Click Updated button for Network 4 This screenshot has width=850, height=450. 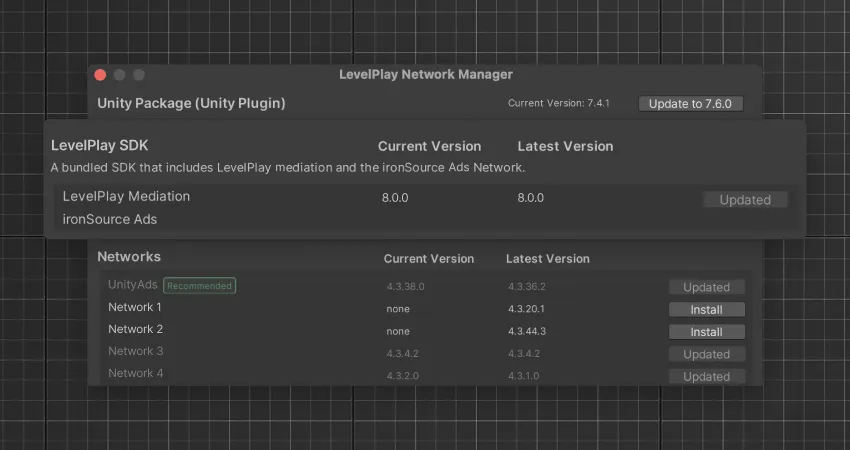click(x=706, y=376)
